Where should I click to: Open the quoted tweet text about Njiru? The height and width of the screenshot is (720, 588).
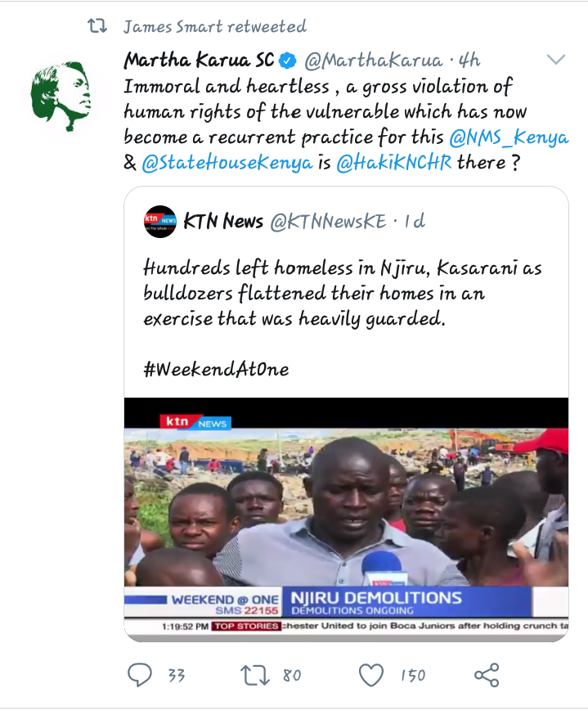pyautogui.click(x=343, y=294)
